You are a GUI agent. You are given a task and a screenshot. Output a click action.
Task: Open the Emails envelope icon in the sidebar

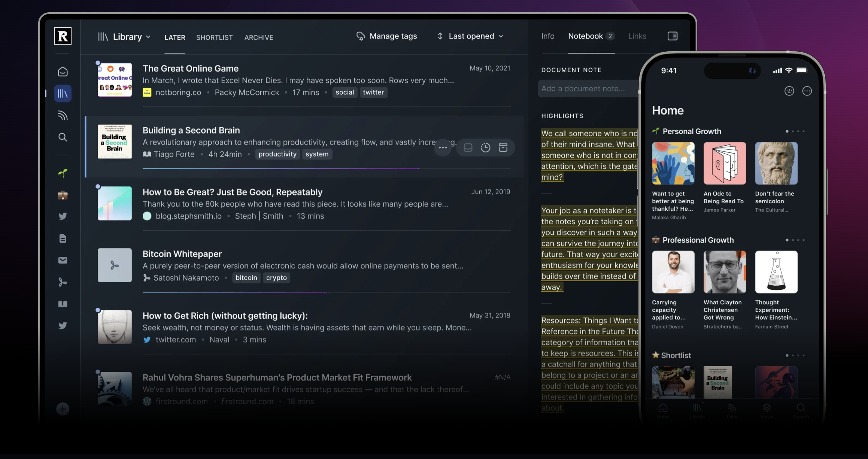coord(63,260)
